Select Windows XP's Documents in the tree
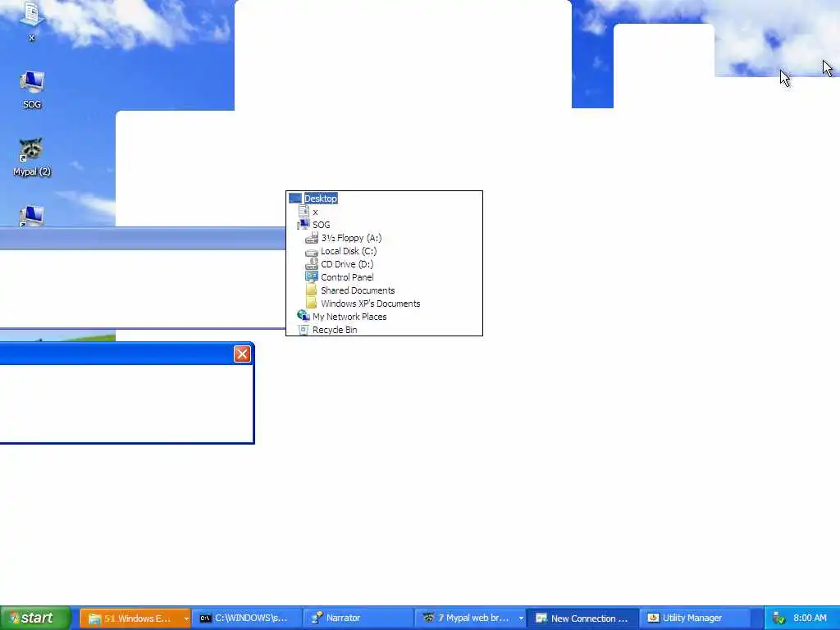The width and height of the screenshot is (840, 630). point(371,304)
